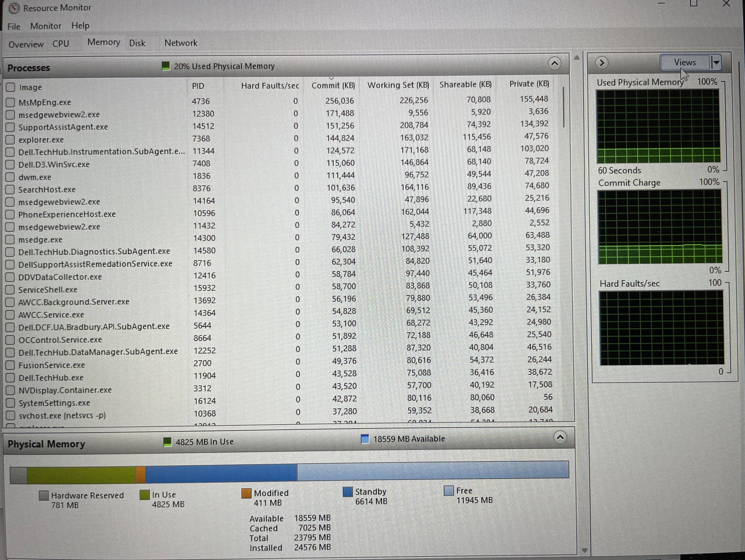
Task: Click the Hardware Reserved legend square
Action: tap(44, 495)
